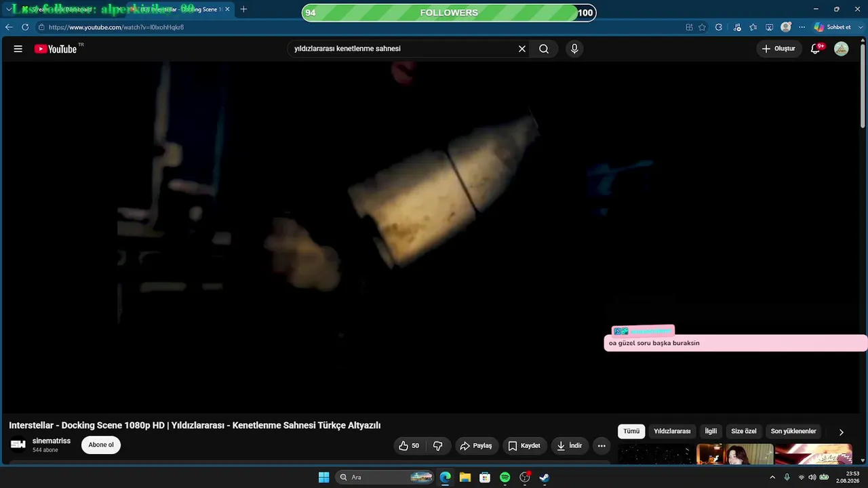Open the second recommended video thumbnail
Viewport: 868px width, 488px height.
coord(735,454)
